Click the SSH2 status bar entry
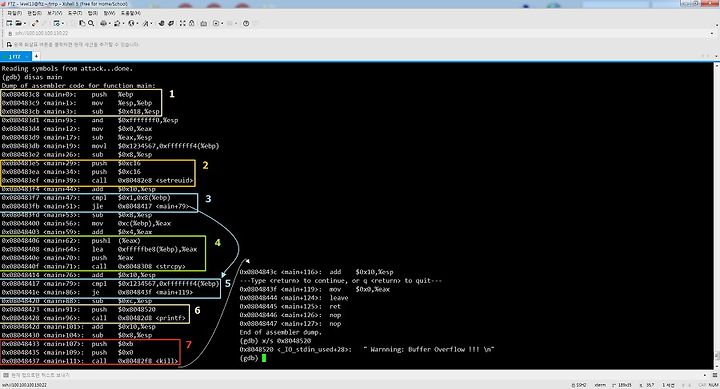The width and height of the screenshot is (720, 389). click(579, 385)
